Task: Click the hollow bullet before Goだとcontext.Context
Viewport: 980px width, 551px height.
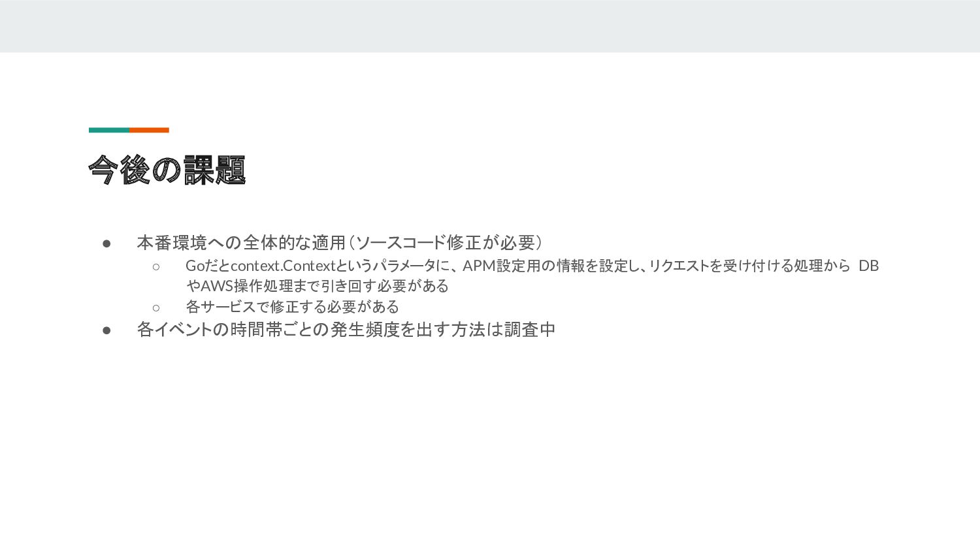Action: click(156, 266)
